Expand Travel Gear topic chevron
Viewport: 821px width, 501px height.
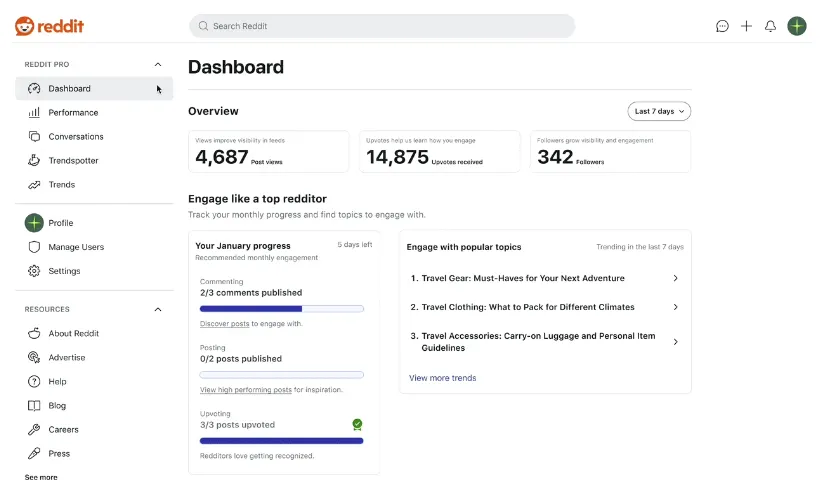[x=675, y=279]
